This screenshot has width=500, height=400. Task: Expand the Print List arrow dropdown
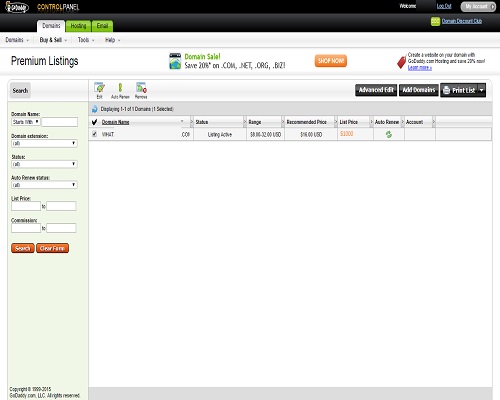point(481,90)
